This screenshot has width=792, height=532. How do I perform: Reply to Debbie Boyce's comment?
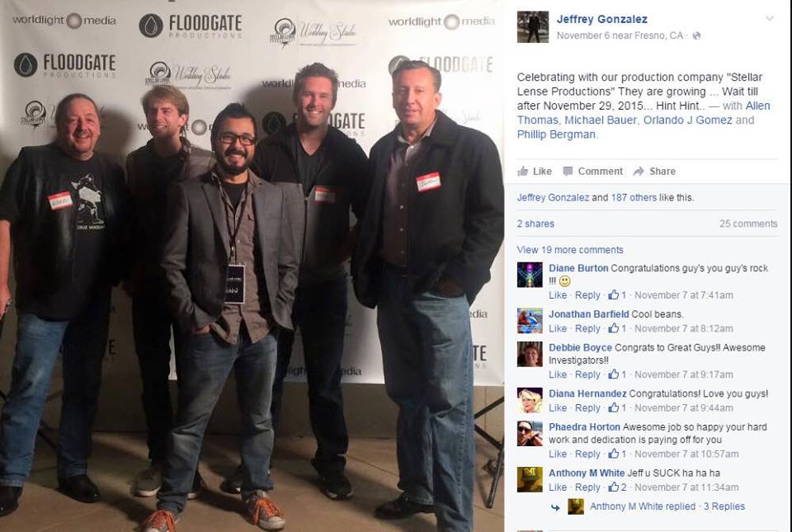coord(587,374)
